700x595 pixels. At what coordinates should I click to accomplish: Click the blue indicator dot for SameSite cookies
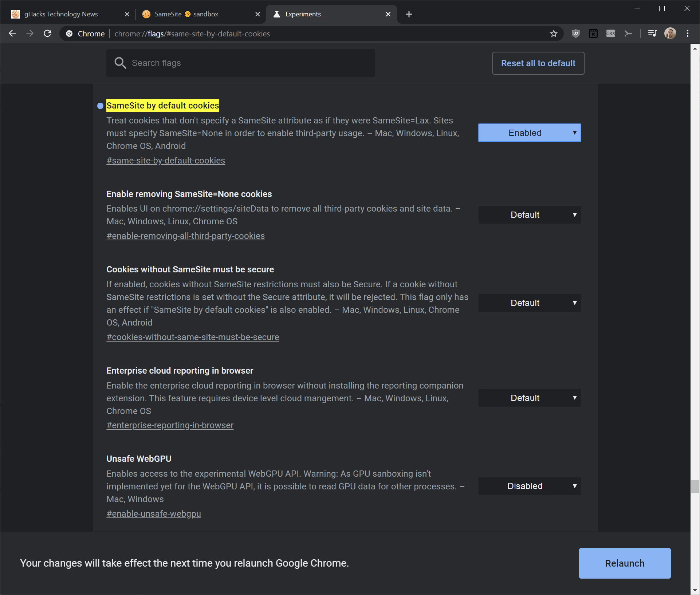point(100,105)
